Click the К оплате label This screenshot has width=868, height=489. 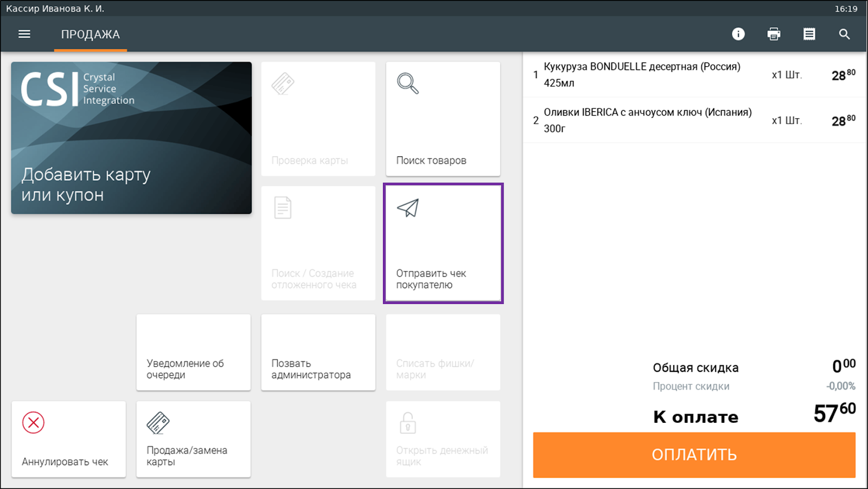(x=696, y=417)
